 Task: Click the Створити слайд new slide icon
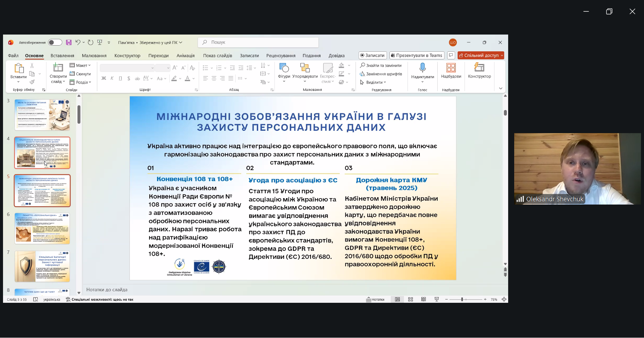(58, 68)
